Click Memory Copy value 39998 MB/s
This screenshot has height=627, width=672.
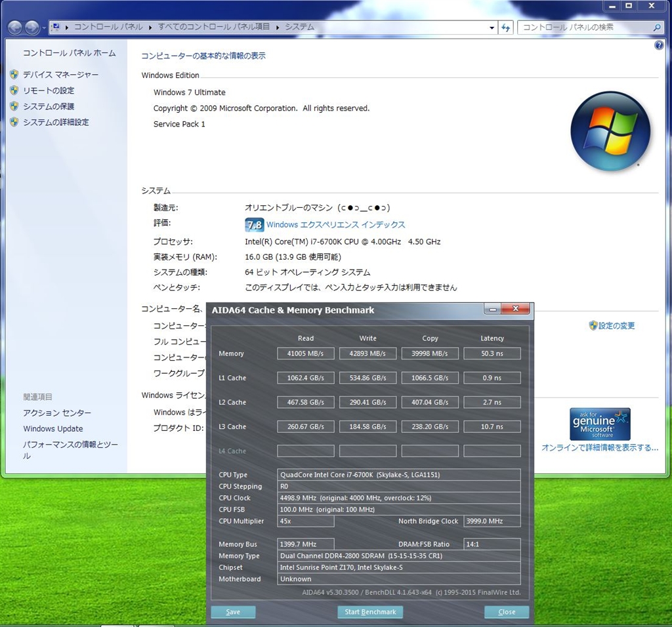430,354
